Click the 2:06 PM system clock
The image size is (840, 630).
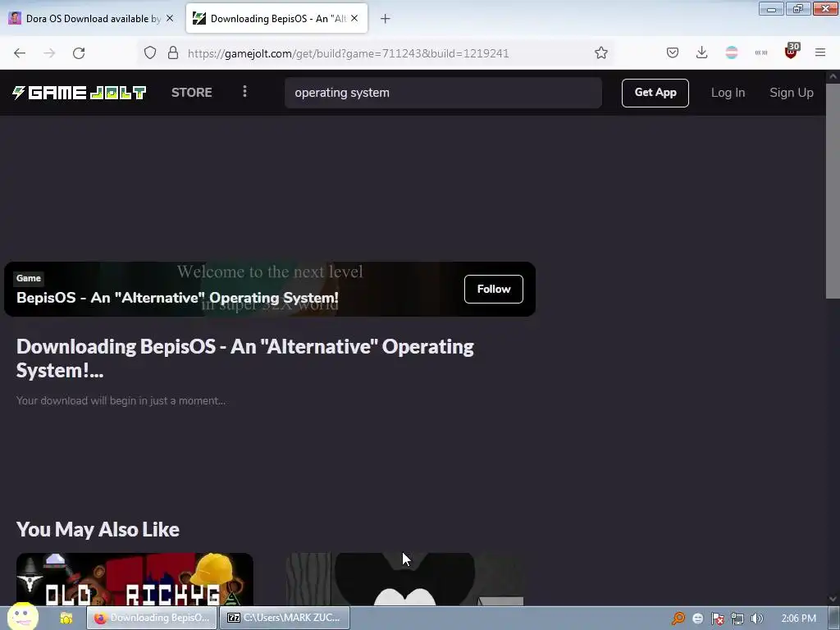pyautogui.click(x=798, y=619)
